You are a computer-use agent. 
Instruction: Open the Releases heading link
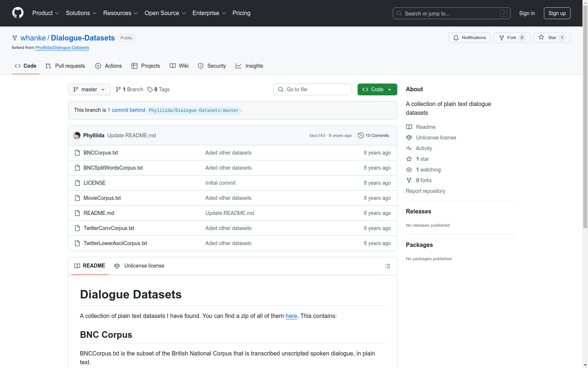pyautogui.click(x=419, y=211)
